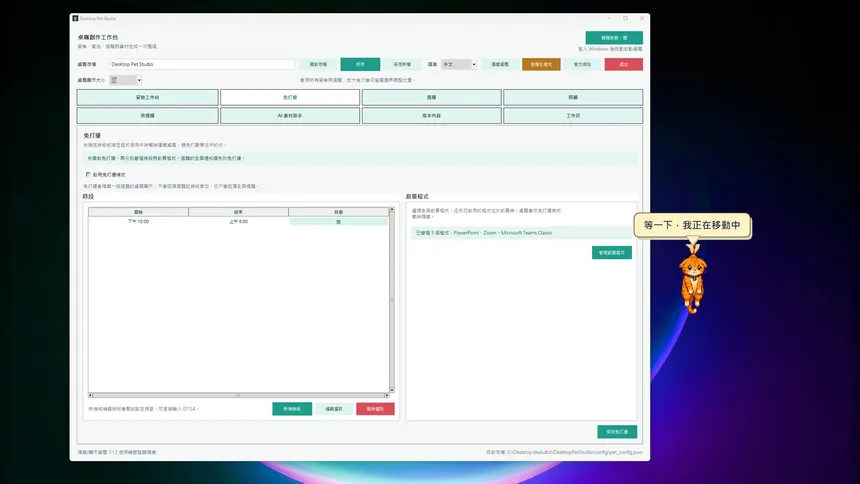Click the pet_config.json path in the status bar
This screenshot has width=860, height=484.
tap(564, 452)
